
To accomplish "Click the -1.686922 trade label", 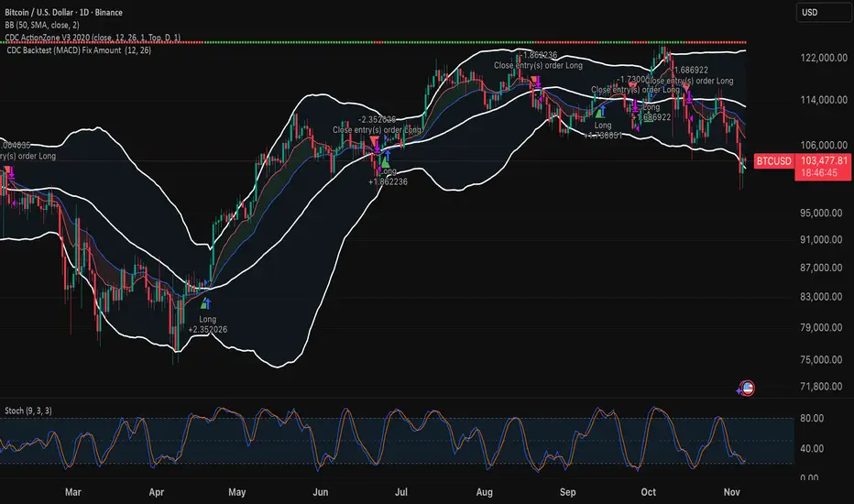I will point(689,70).
